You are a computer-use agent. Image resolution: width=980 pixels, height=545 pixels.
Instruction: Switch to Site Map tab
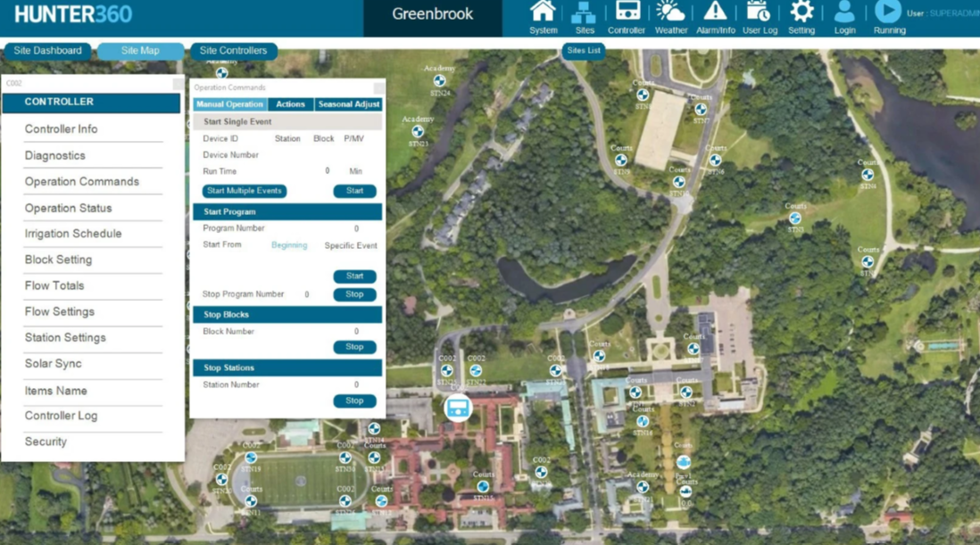point(140,51)
